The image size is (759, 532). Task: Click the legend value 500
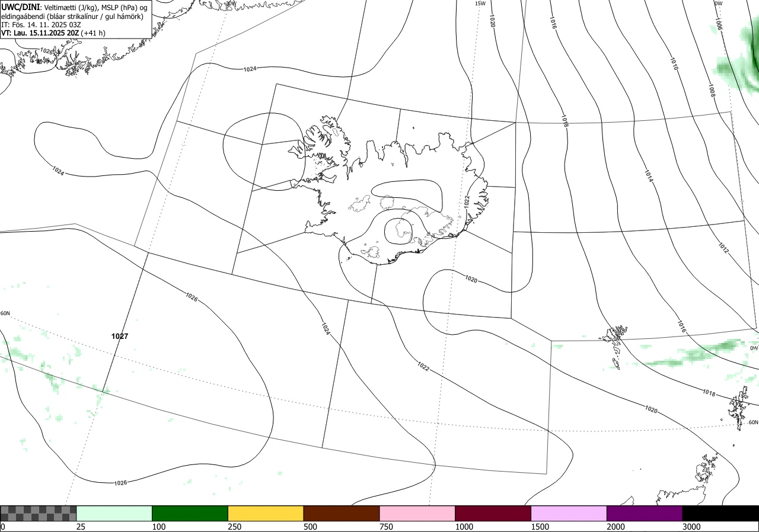tap(310, 527)
